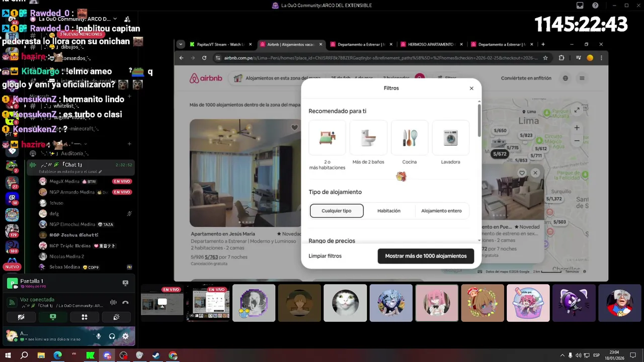Expand the map to full screen
Image resolution: width=644 pixels, height=362 pixels.
[x=577, y=110]
